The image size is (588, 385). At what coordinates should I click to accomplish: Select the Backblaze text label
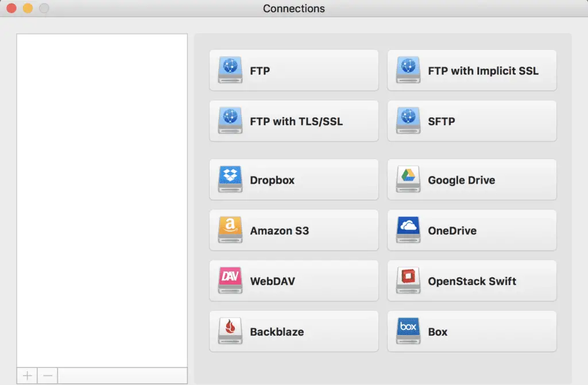(x=277, y=332)
